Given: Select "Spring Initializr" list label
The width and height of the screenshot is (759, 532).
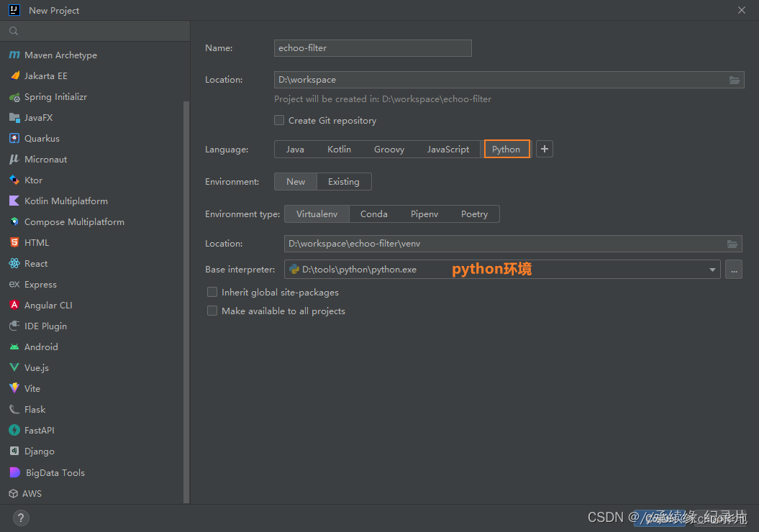Looking at the screenshot, I should click(x=55, y=97).
